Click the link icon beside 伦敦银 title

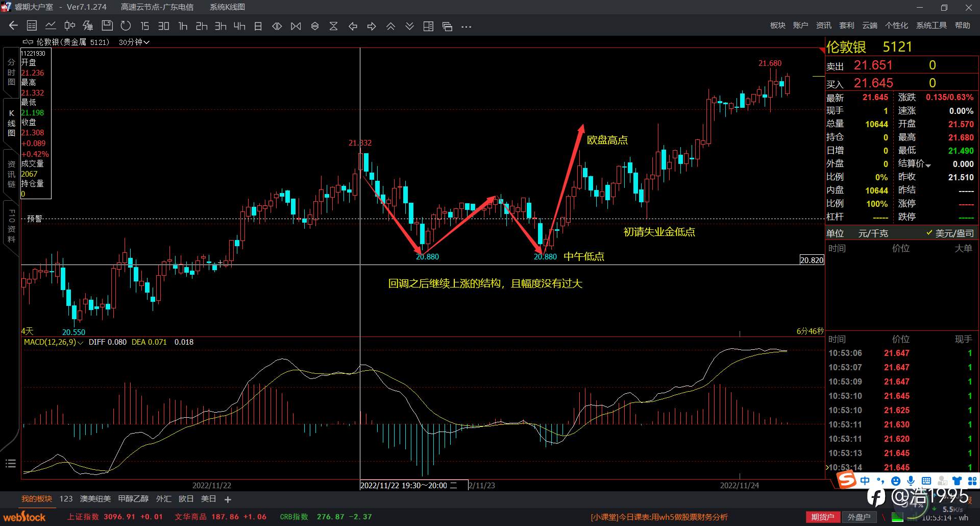pyautogui.click(x=28, y=42)
